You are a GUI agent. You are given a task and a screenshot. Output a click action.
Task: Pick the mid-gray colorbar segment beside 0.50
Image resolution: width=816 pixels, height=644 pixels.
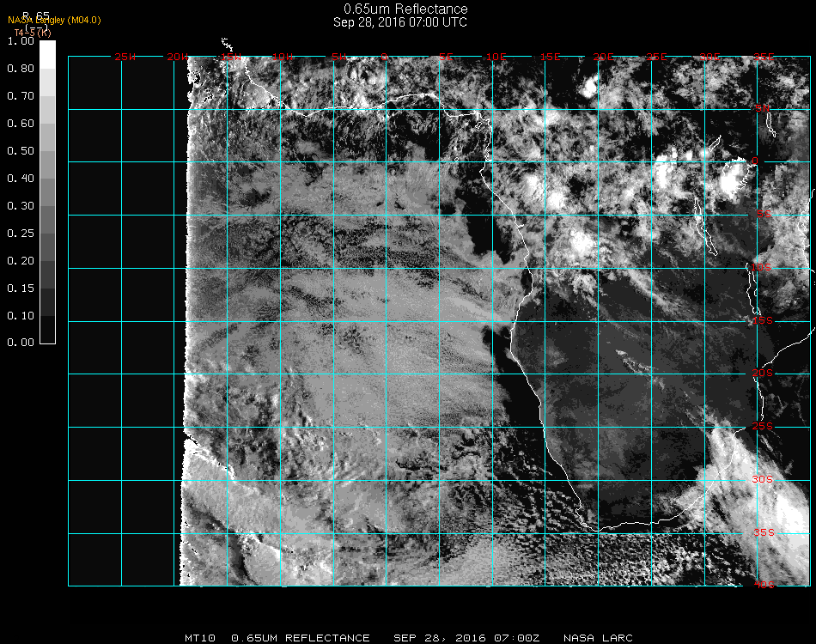(47, 164)
